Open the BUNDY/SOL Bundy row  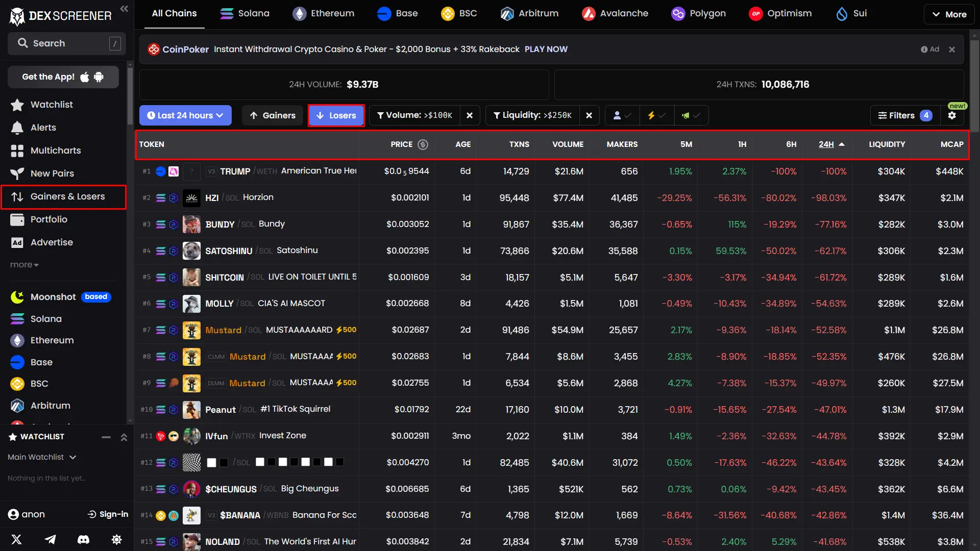(x=552, y=224)
